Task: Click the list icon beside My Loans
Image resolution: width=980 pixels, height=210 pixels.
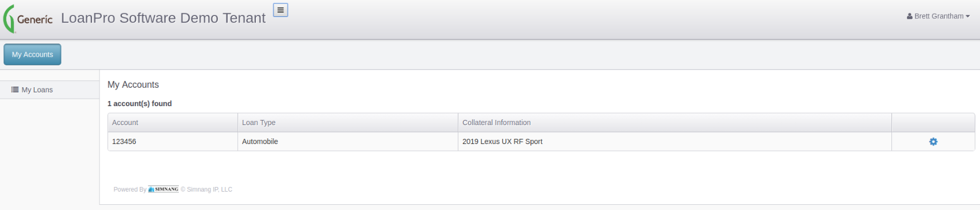Action: 15,90
